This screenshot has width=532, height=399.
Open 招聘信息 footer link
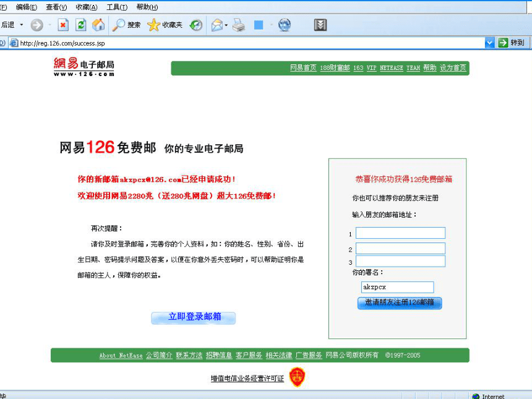click(219, 355)
